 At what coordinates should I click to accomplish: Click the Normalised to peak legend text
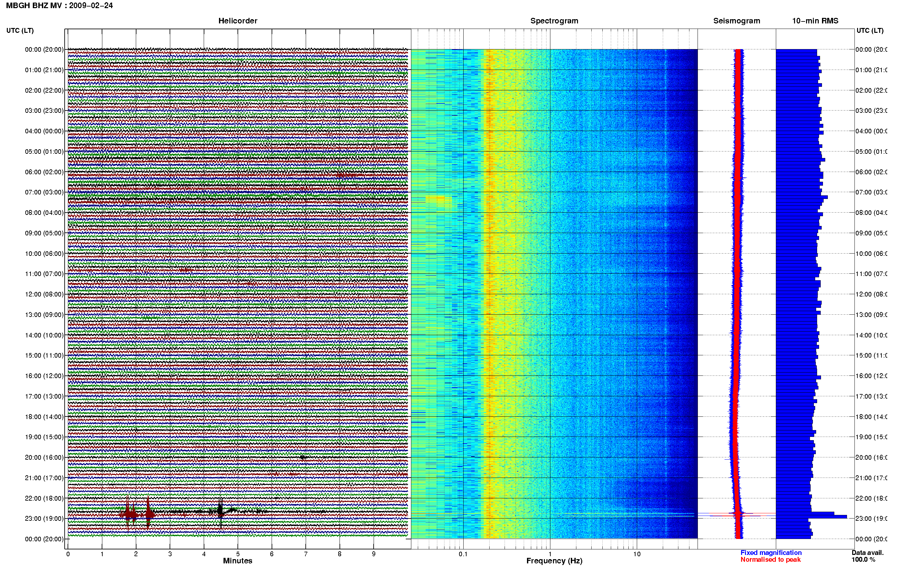(770, 560)
